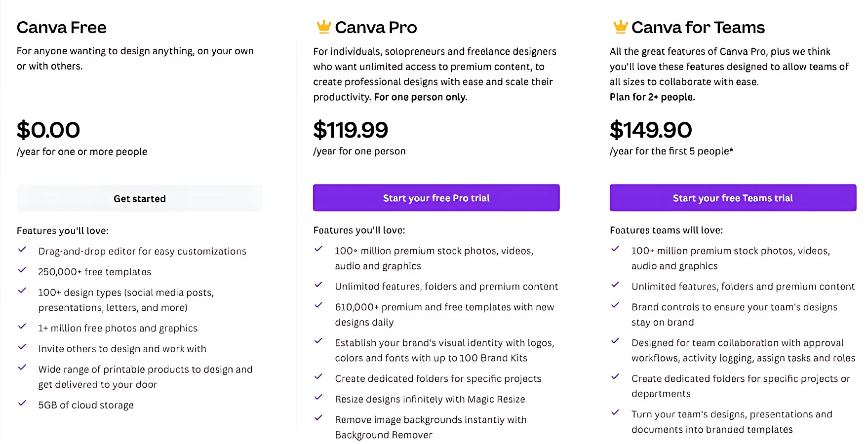Start your free Pro trial

click(x=436, y=198)
